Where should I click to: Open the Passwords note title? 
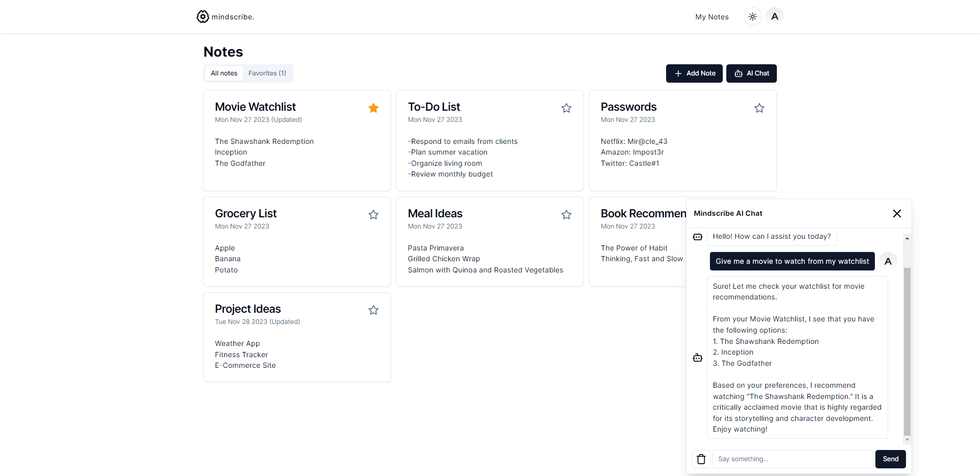pos(628,107)
